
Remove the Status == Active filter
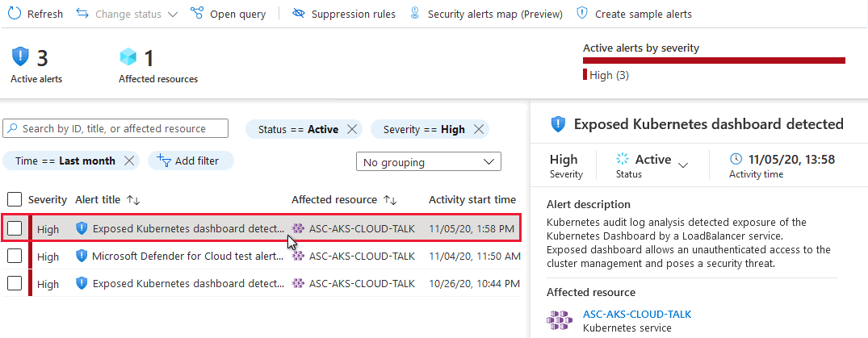(351, 129)
